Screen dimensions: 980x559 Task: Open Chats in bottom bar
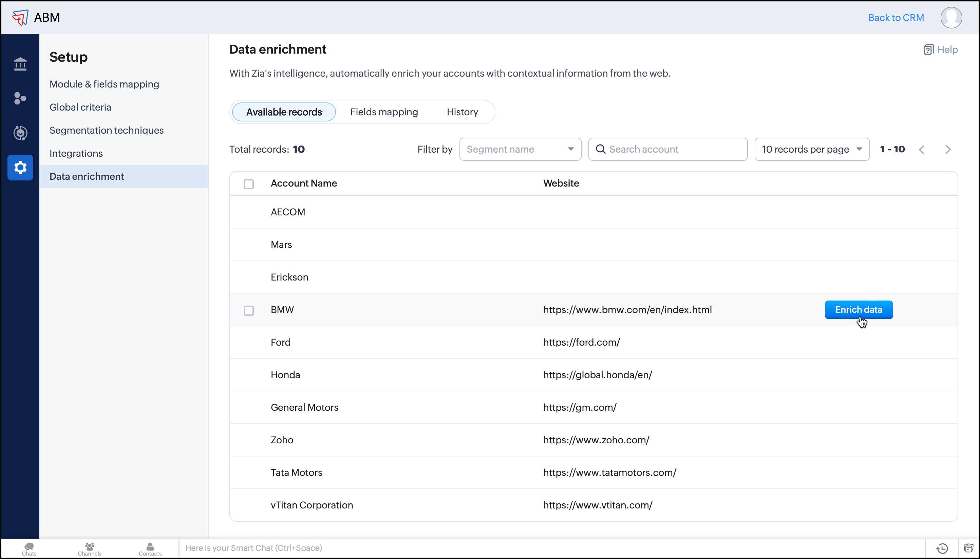point(29,548)
